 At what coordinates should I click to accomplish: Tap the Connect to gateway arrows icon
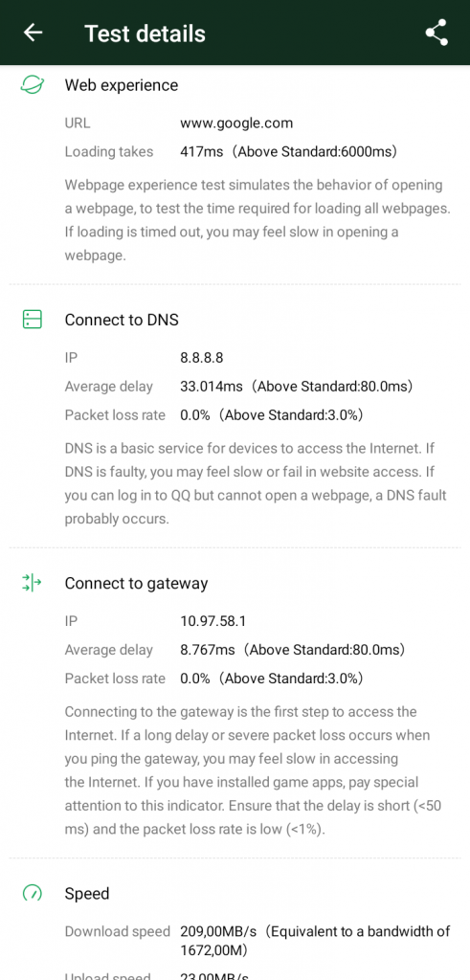pyautogui.click(x=32, y=583)
